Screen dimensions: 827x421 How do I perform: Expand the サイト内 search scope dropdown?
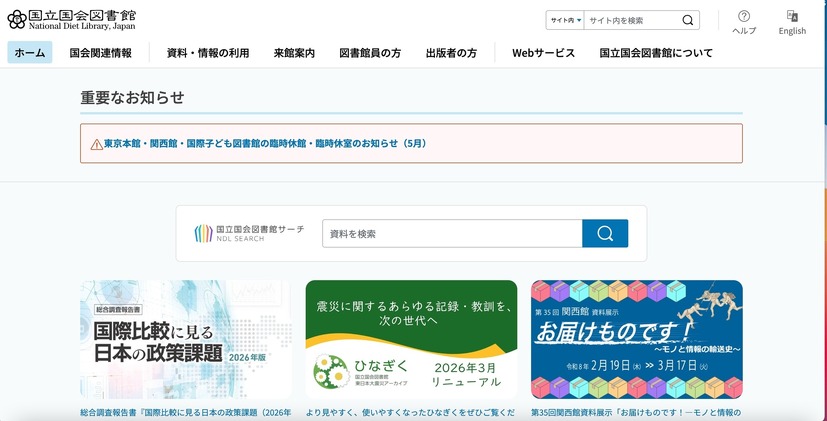pyautogui.click(x=564, y=20)
